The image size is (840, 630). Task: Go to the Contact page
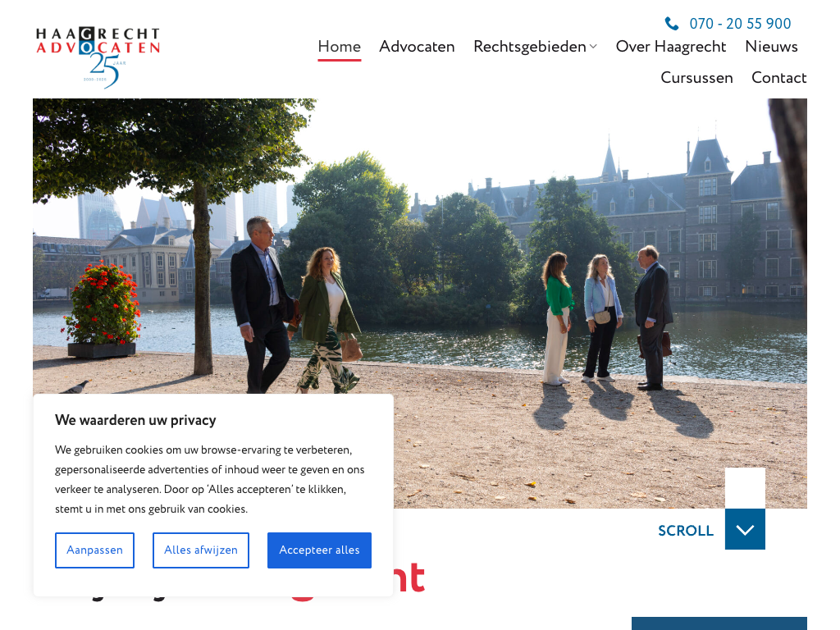(779, 78)
